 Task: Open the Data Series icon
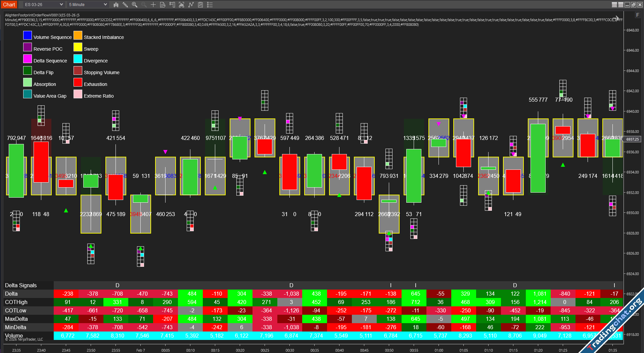pos(181,5)
